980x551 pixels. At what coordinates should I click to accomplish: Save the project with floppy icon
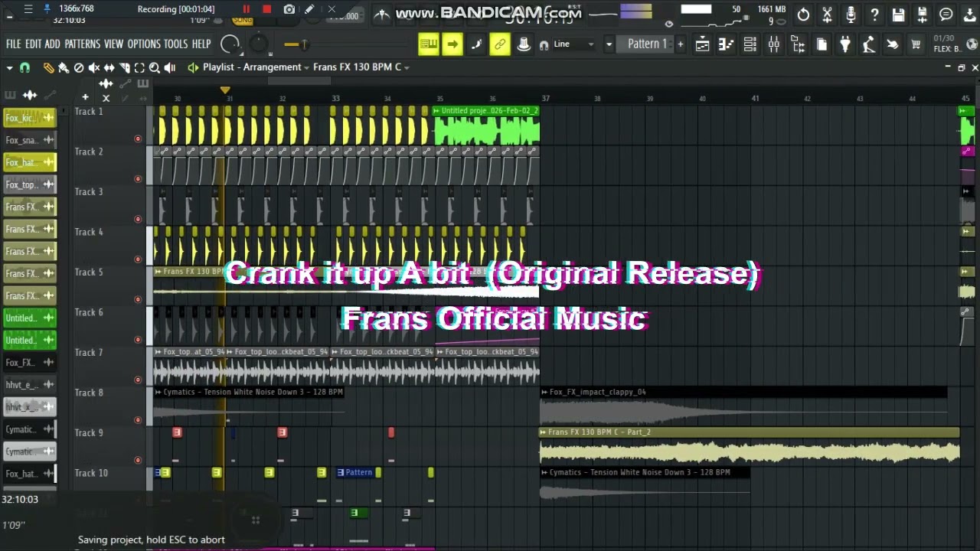[x=899, y=15]
